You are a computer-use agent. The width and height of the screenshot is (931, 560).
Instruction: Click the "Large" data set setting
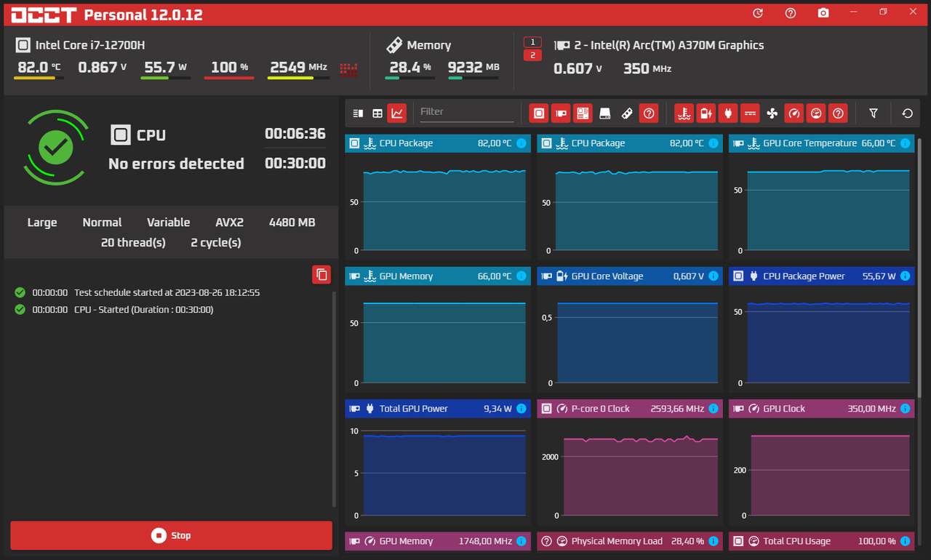coord(42,223)
